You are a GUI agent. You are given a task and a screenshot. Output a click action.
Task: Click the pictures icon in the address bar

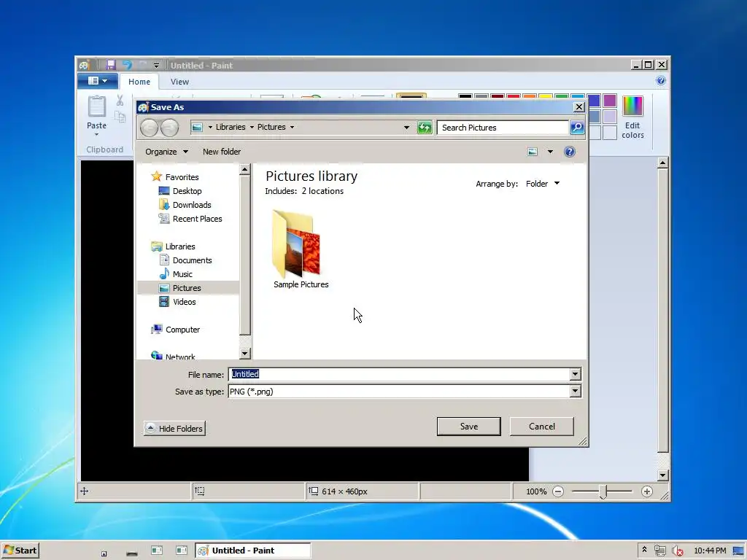point(197,127)
